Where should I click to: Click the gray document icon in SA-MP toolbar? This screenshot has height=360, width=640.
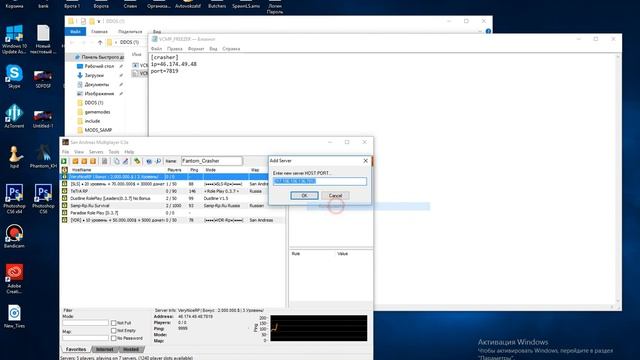tap(105, 161)
